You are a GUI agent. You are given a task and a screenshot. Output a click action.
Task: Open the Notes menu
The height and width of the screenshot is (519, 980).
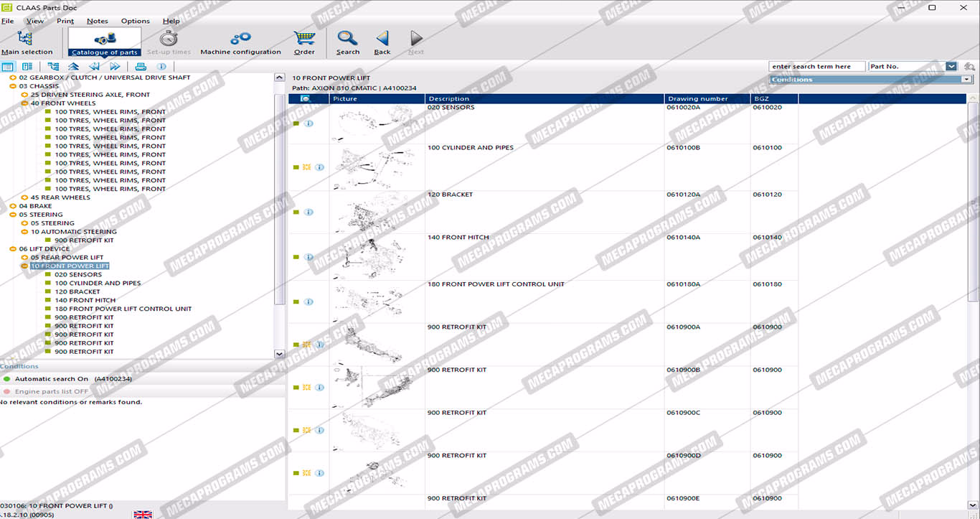coord(98,22)
